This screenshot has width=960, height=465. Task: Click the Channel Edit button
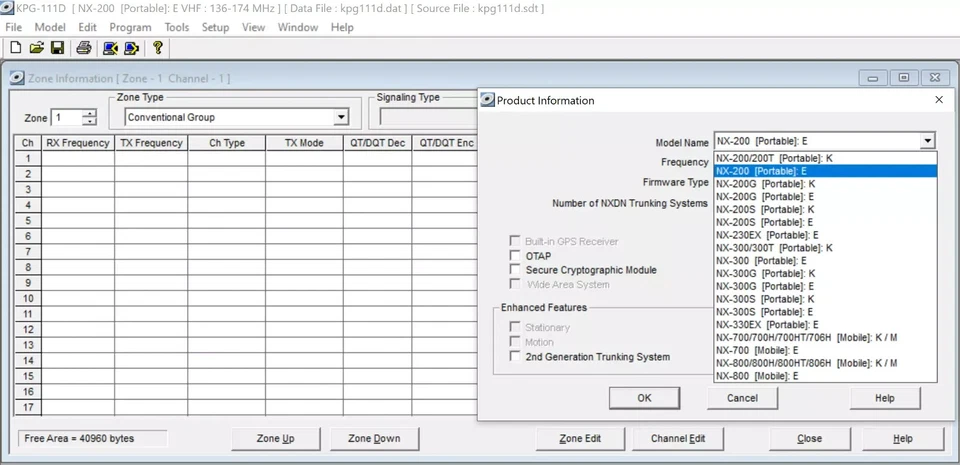coord(678,438)
